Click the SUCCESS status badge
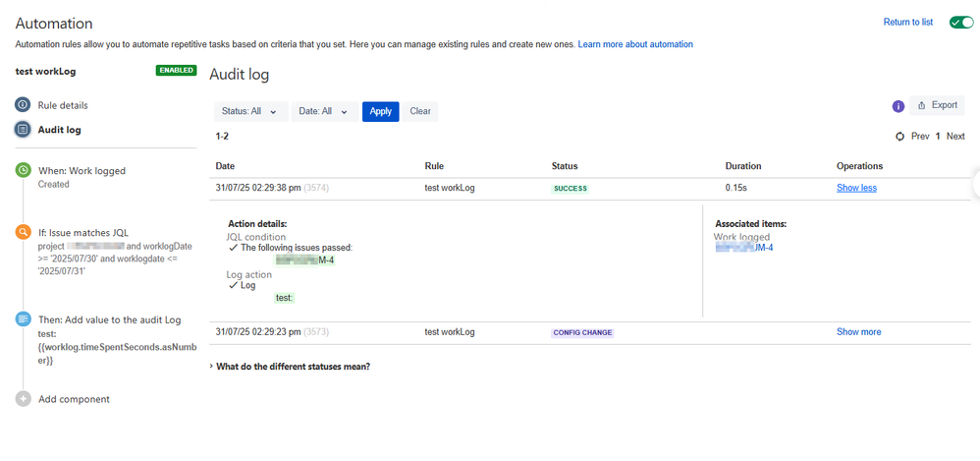Image resolution: width=980 pixels, height=461 pixels. coord(570,189)
